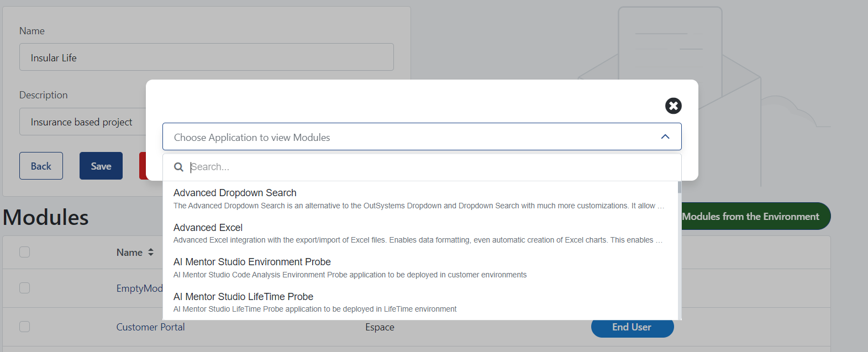Screen dimensions: 868x352
Task: Toggle the select-all modules checkbox
Action: (x=25, y=252)
